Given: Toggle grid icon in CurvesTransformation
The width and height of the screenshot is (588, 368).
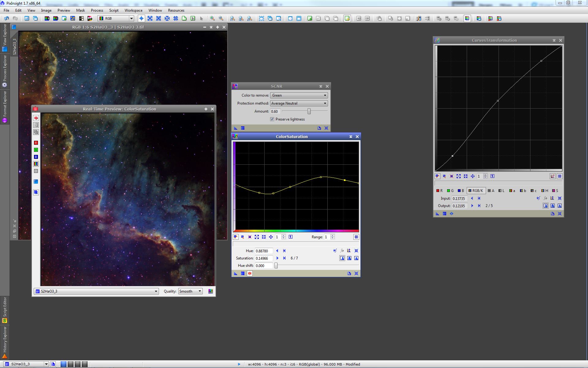Looking at the screenshot, I should click(560, 176).
